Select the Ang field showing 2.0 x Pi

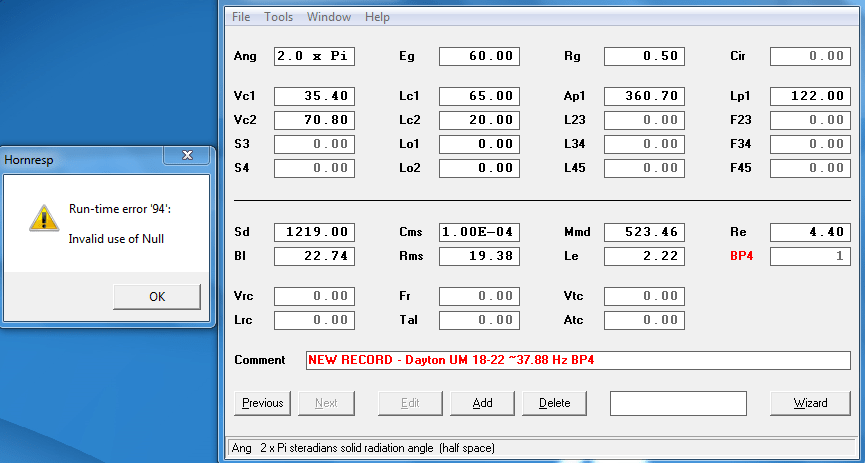click(x=314, y=56)
